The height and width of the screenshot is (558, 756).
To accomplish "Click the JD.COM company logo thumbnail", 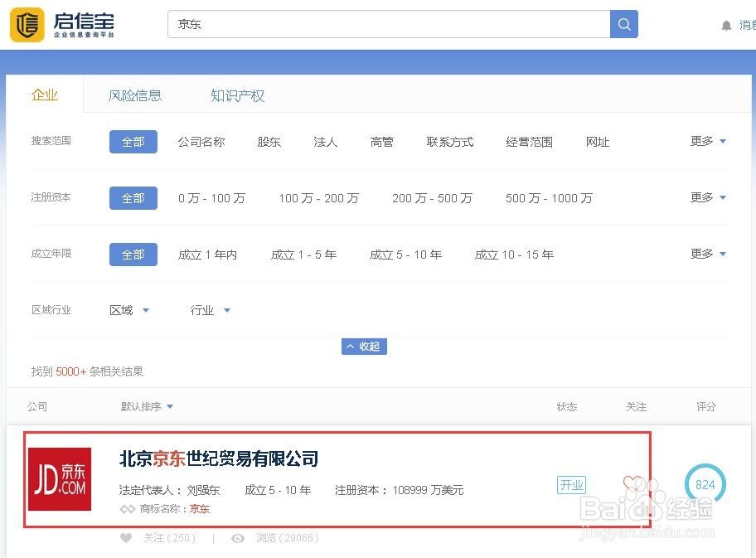I will (60, 479).
